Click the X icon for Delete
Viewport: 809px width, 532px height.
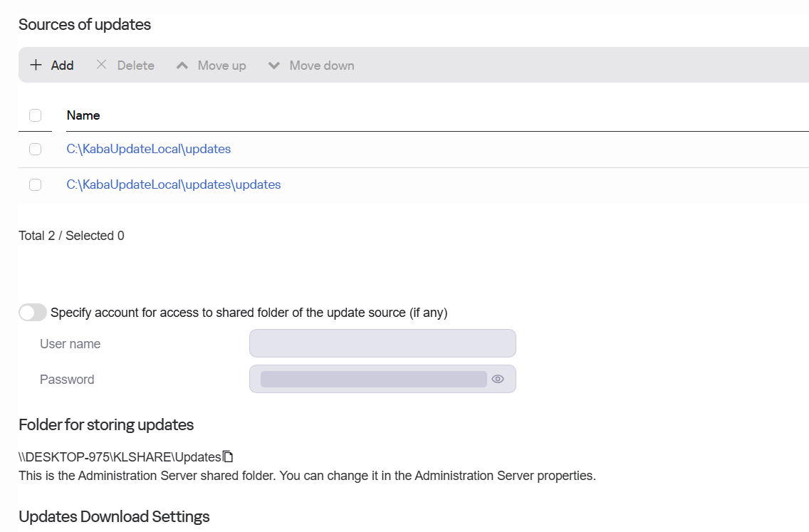[x=101, y=65]
